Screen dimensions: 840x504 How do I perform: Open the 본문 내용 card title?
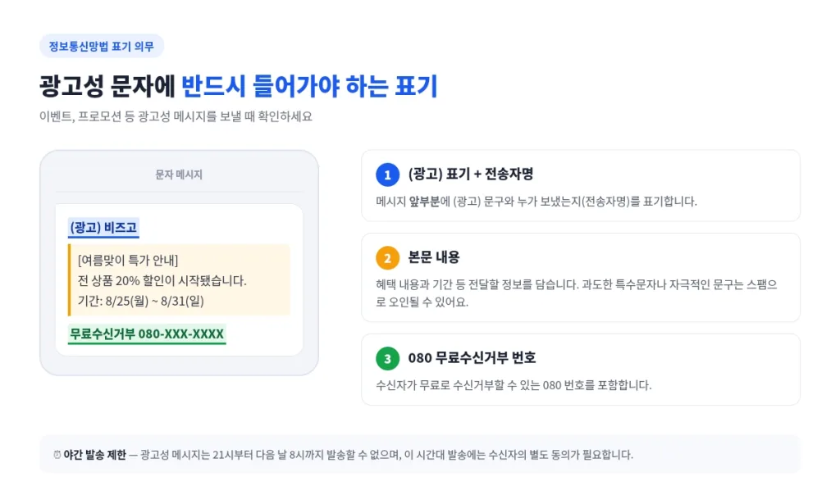tap(434, 257)
